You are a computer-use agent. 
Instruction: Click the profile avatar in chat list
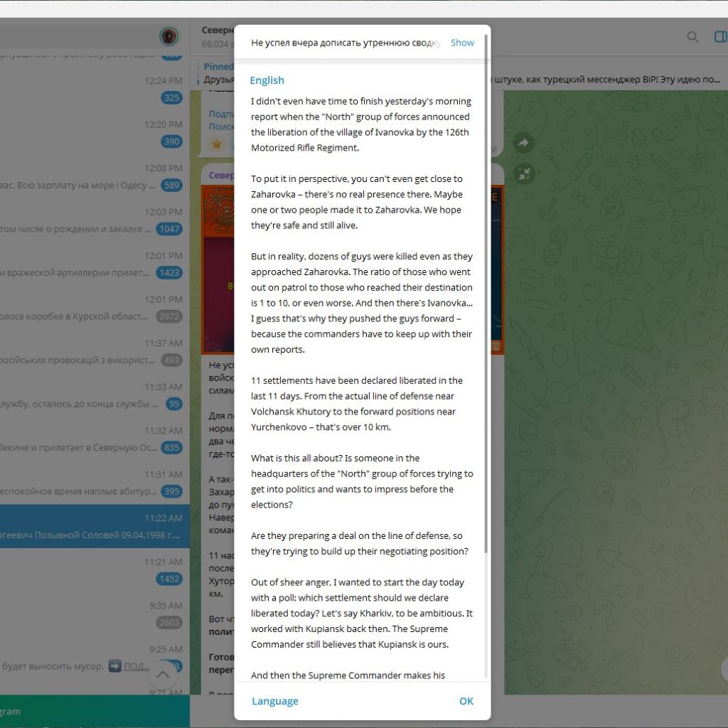click(168, 36)
